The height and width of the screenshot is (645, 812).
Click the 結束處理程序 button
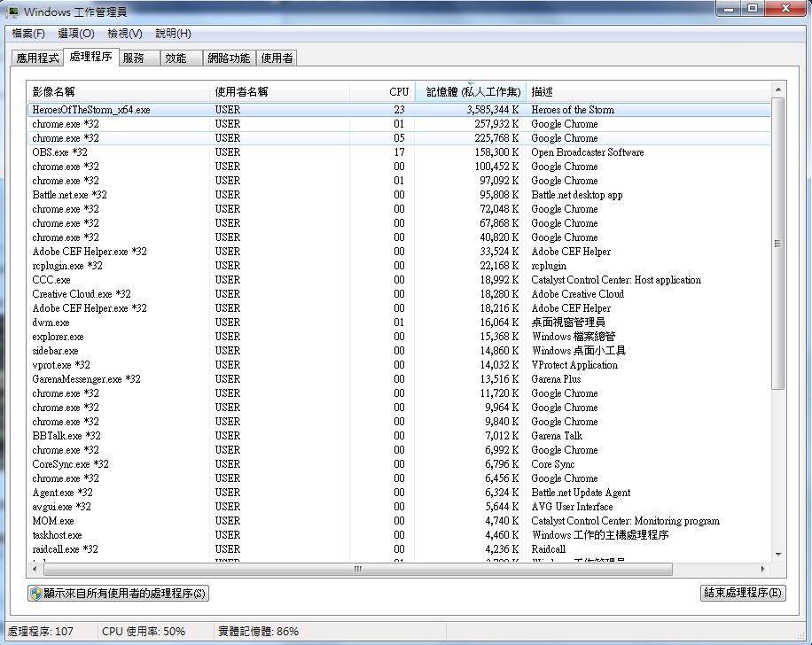click(x=743, y=593)
